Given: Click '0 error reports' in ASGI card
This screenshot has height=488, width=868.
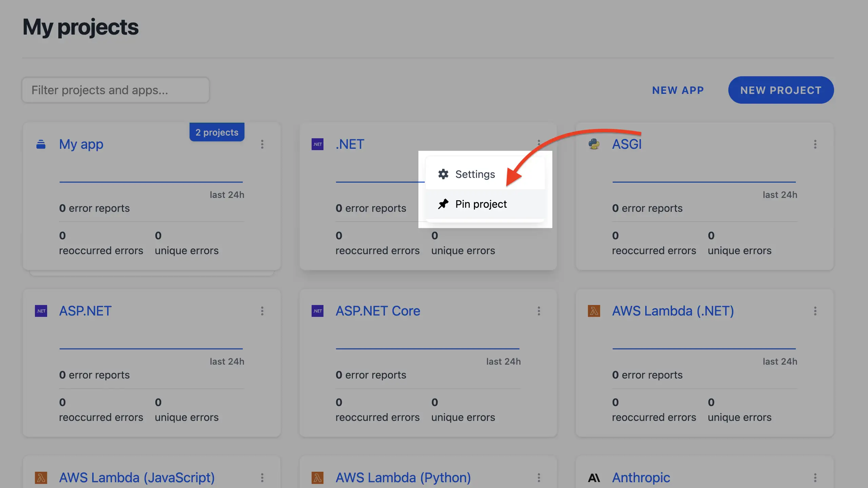Looking at the screenshot, I should click(x=647, y=208).
